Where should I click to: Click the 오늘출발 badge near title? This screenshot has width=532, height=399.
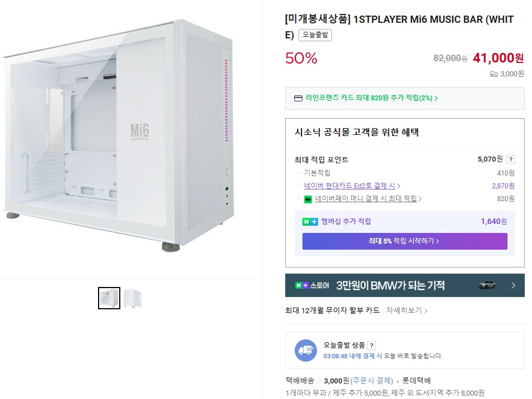315,35
